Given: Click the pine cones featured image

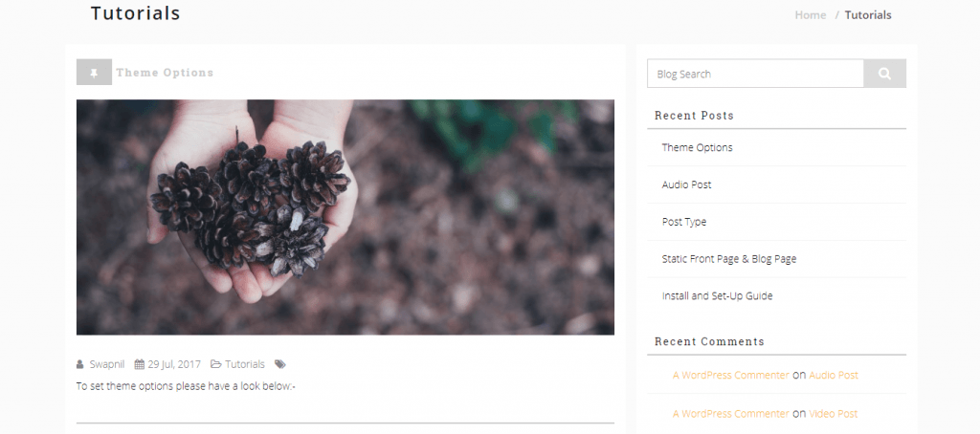Looking at the screenshot, I should click(x=345, y=217).
